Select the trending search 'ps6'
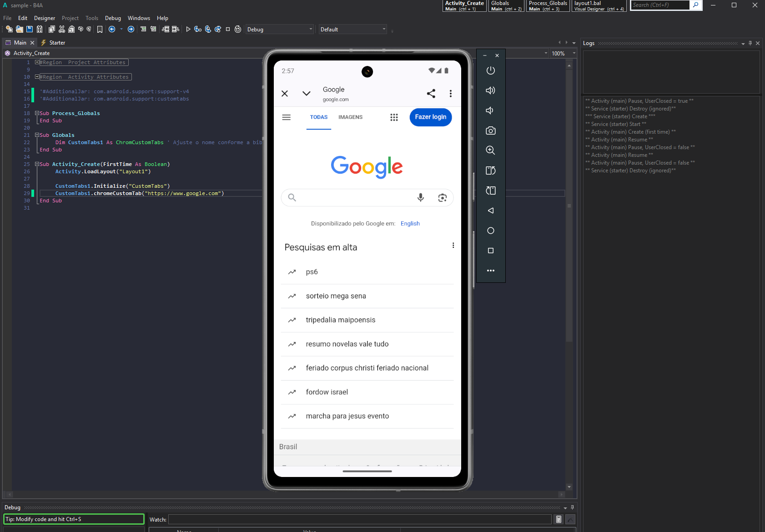 point(367,272)
